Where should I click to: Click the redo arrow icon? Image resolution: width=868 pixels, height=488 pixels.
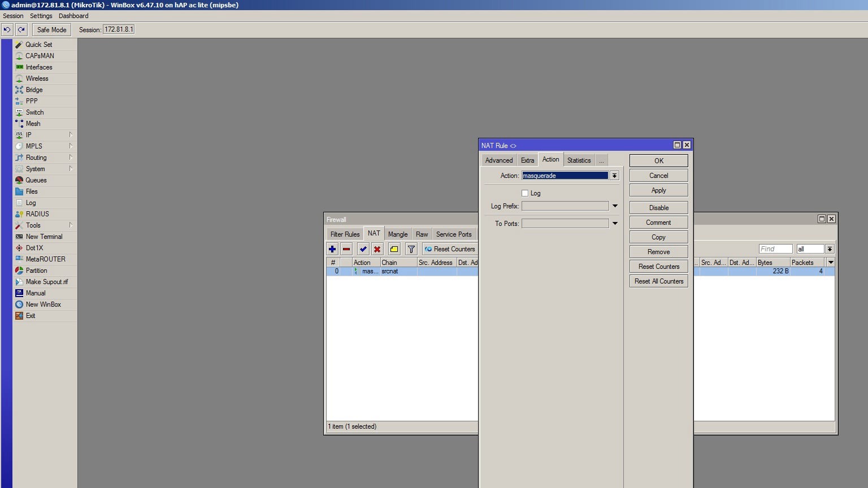pos(21,29)
